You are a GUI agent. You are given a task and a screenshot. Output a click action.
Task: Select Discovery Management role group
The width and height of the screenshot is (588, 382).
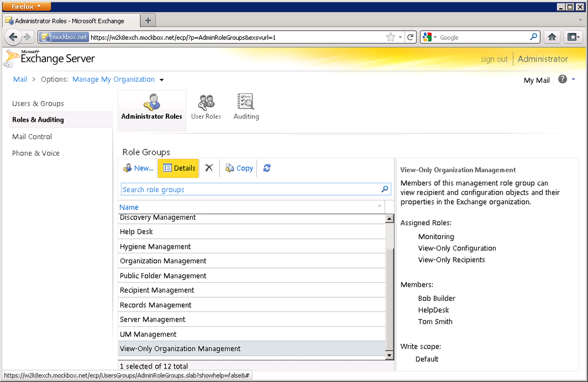pos(252,218)
